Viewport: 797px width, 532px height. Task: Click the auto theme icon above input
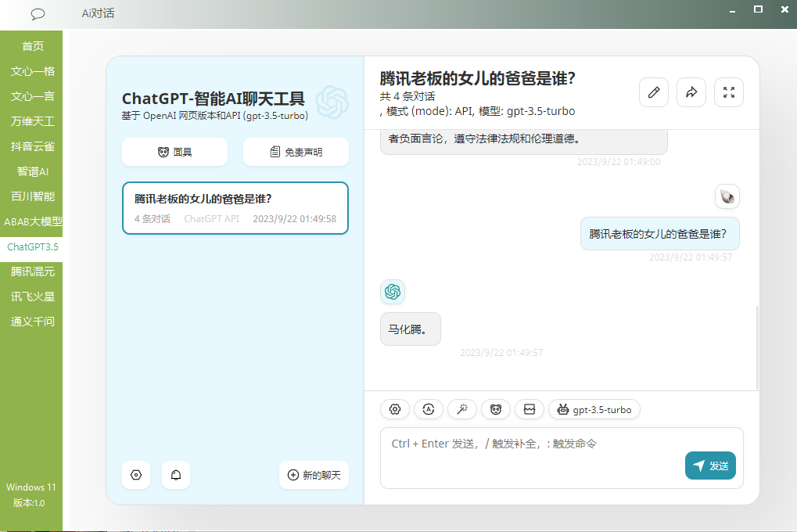(429, 409)
